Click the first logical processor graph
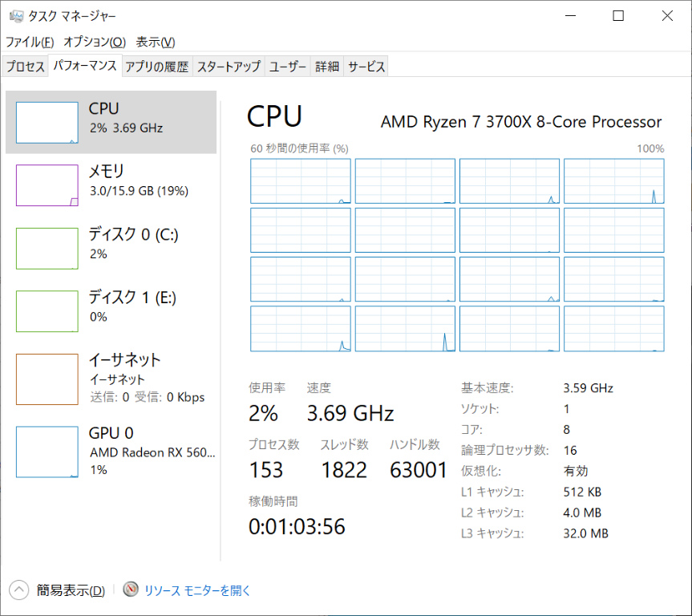Image resolution: width=692 pixels, height=616 pixels. (x=301, y=180)
